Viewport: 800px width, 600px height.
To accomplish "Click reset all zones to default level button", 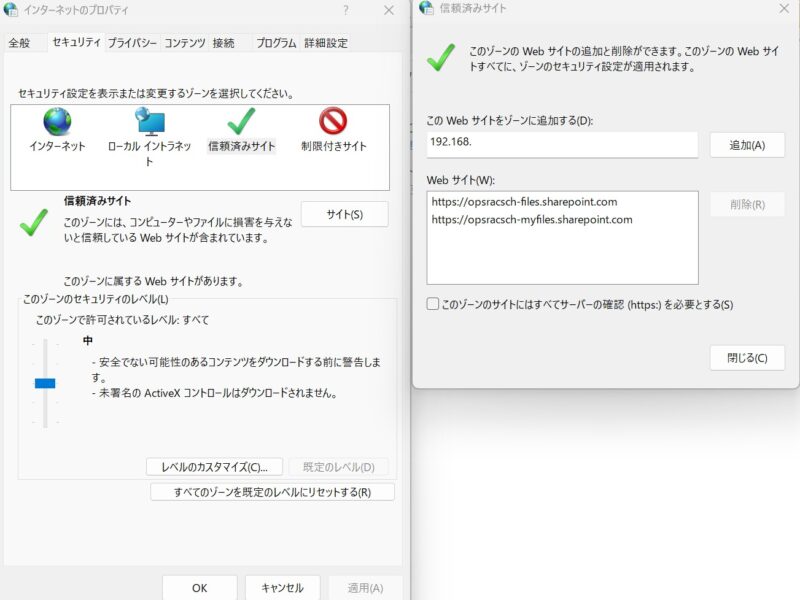I will point(272,492).
